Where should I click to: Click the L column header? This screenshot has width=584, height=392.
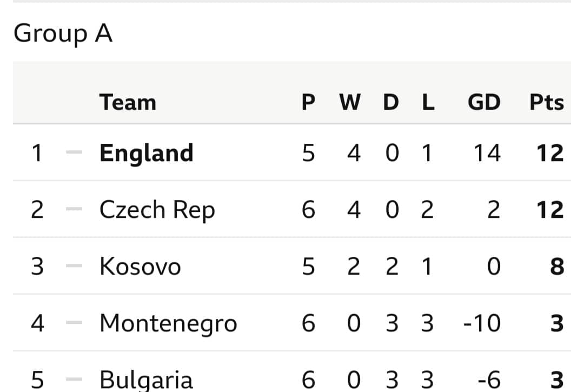click(x=428, y=102)
